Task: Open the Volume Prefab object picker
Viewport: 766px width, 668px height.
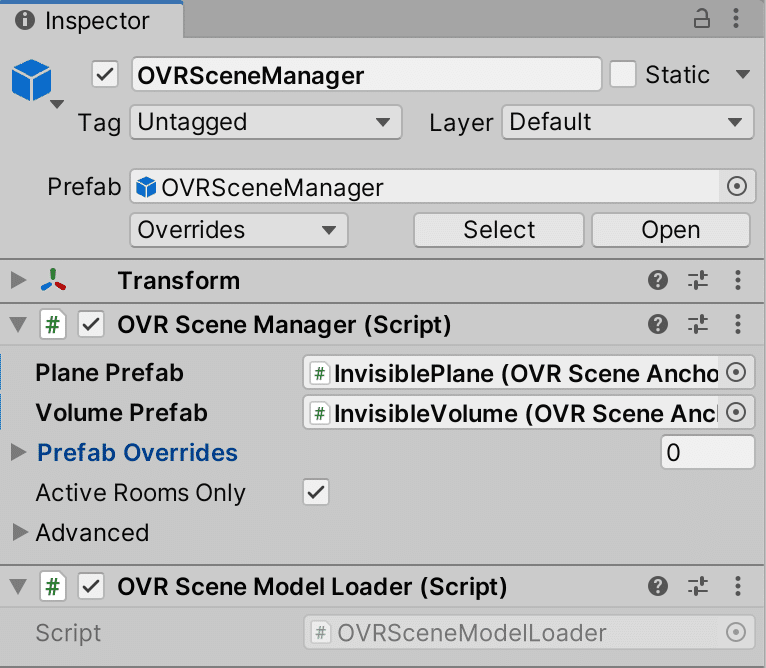Action: coord(736,413)
